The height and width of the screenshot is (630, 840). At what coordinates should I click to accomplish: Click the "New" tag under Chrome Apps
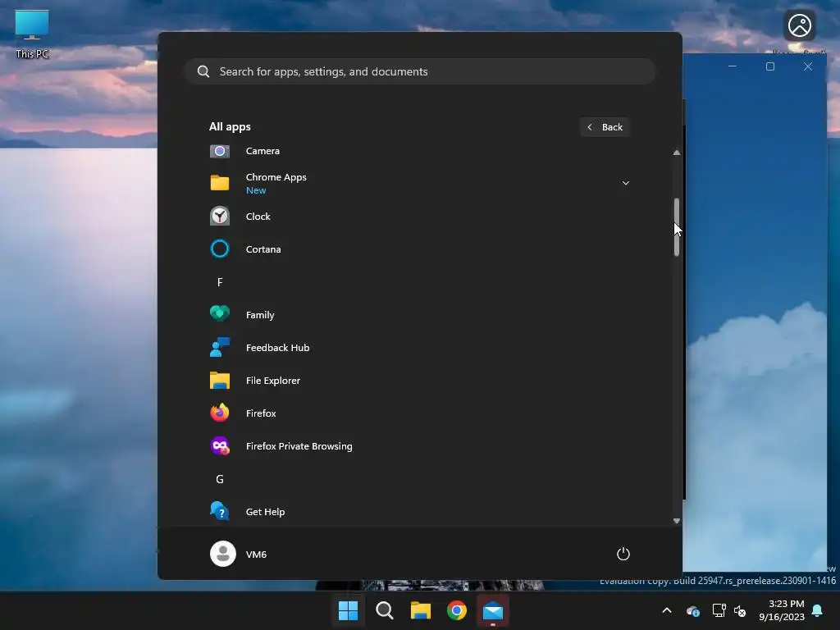(x=256, y=190)
